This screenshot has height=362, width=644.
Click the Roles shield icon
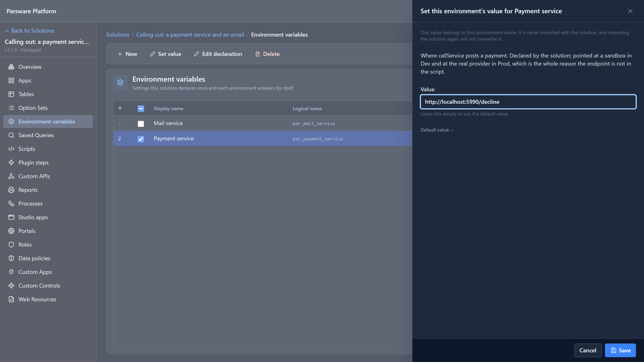coord(11,245)
